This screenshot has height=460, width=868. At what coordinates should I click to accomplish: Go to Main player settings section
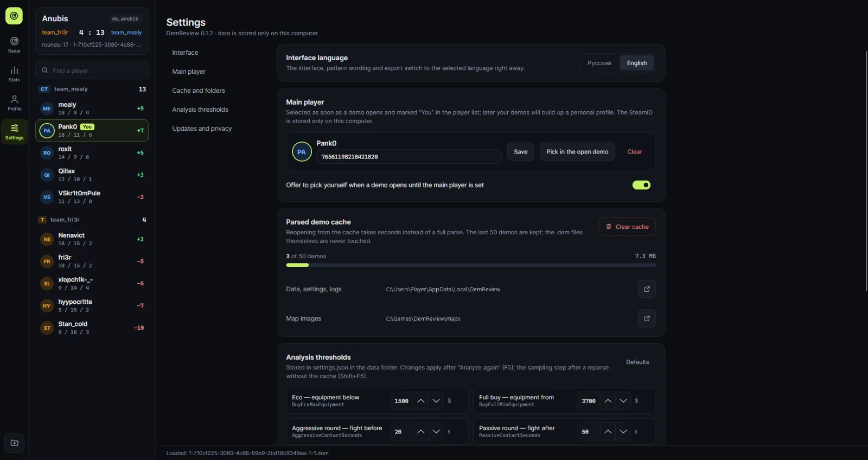189,72
